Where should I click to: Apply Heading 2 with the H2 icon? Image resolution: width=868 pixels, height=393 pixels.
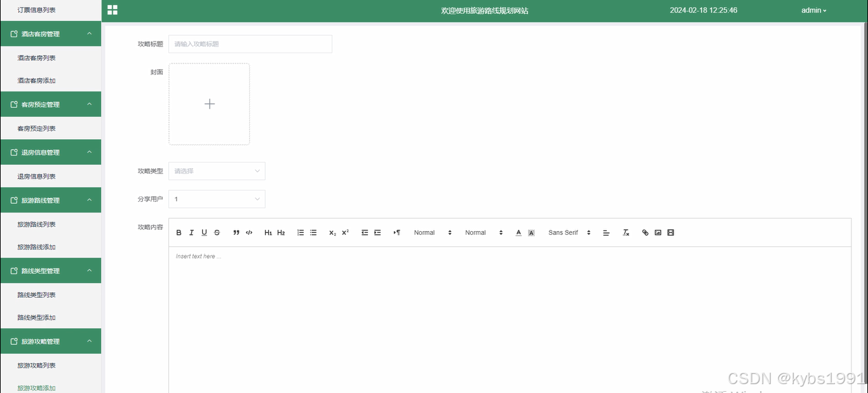[x=281, y=232]
